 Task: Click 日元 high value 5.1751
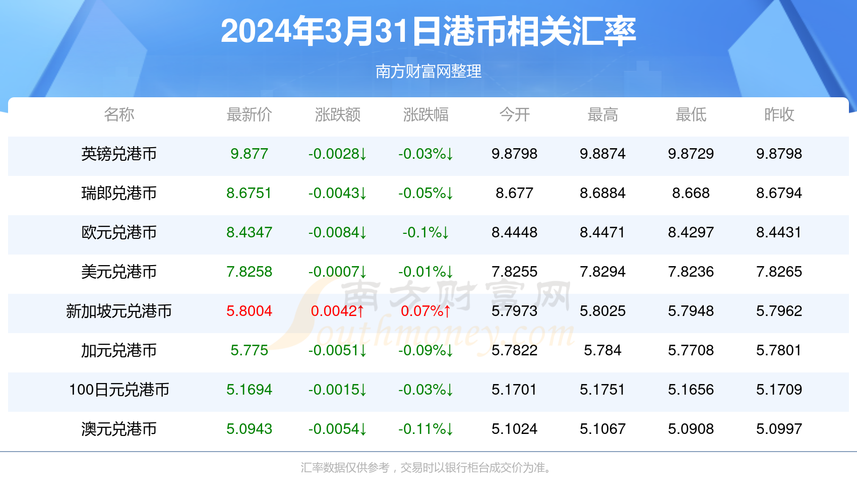(x=602, y=390)
